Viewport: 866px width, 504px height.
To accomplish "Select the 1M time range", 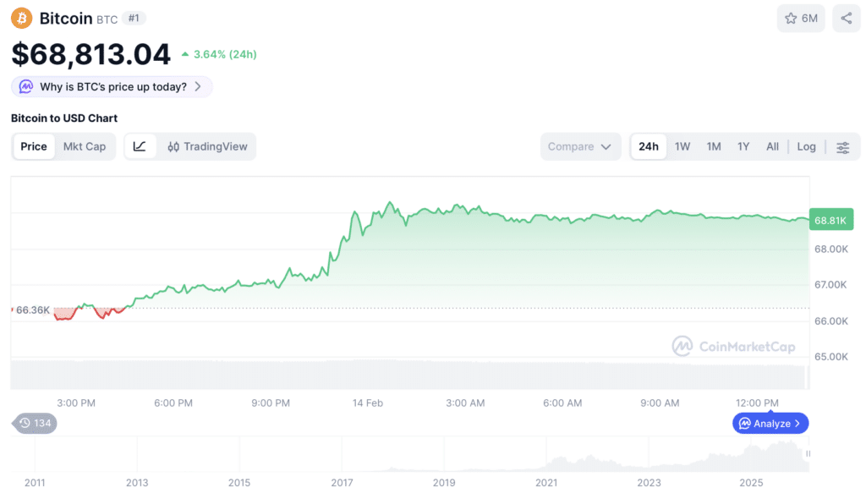I will pyautogui.click(x=714, y=146).
